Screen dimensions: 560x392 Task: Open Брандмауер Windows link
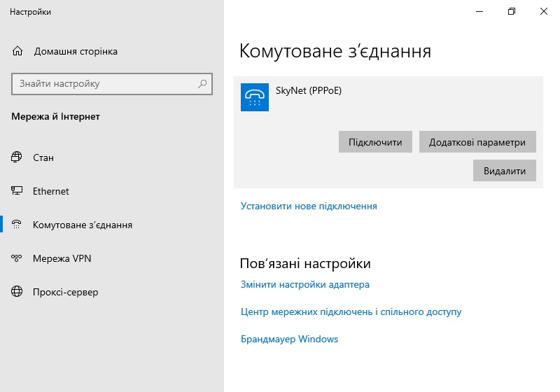[x=289, y=339]
